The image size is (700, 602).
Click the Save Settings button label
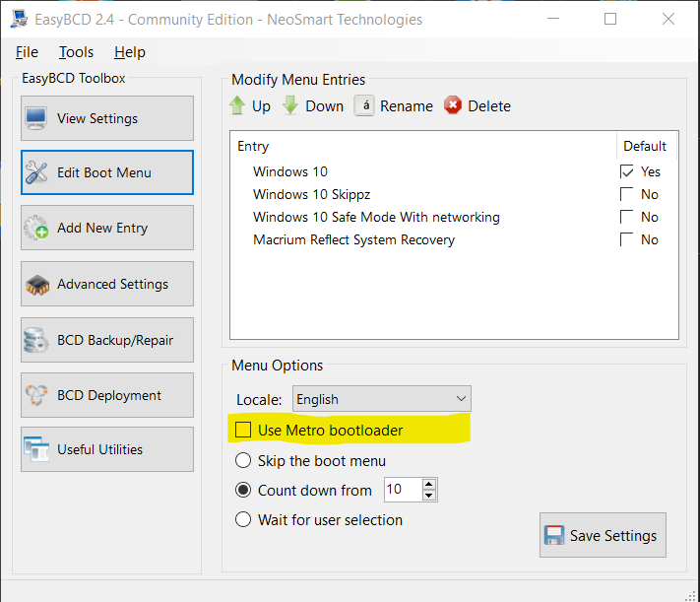click(x=613, y=535)
